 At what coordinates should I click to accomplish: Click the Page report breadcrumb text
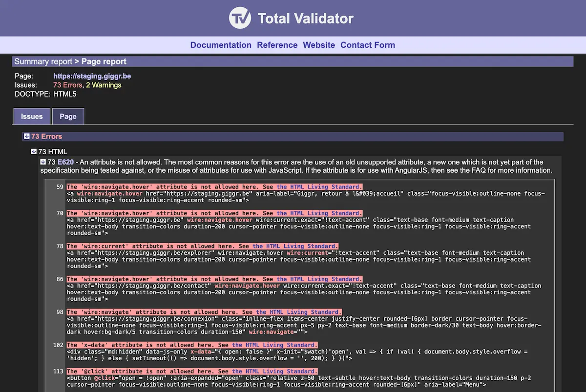tap(104, 62)
